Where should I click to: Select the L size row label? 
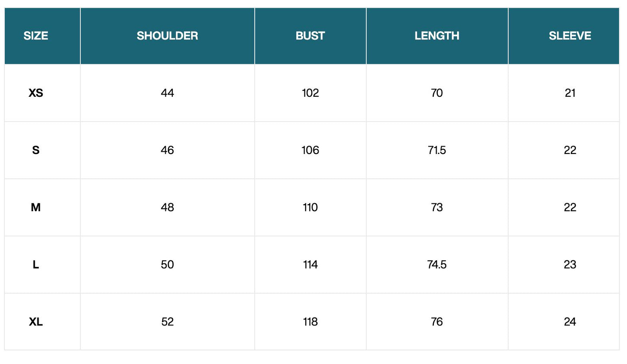pos(36,265)
